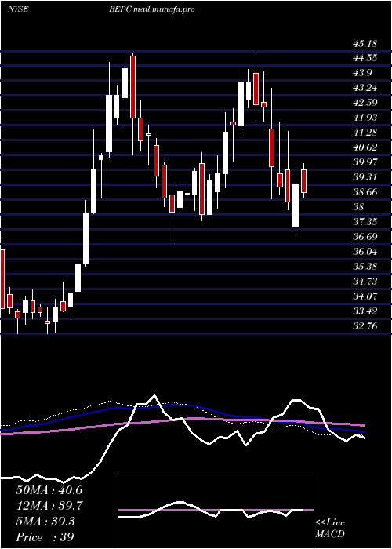Click the last red candlestick on the right
This screenshot has width=392, height=549.
click(x=304, y=181)
